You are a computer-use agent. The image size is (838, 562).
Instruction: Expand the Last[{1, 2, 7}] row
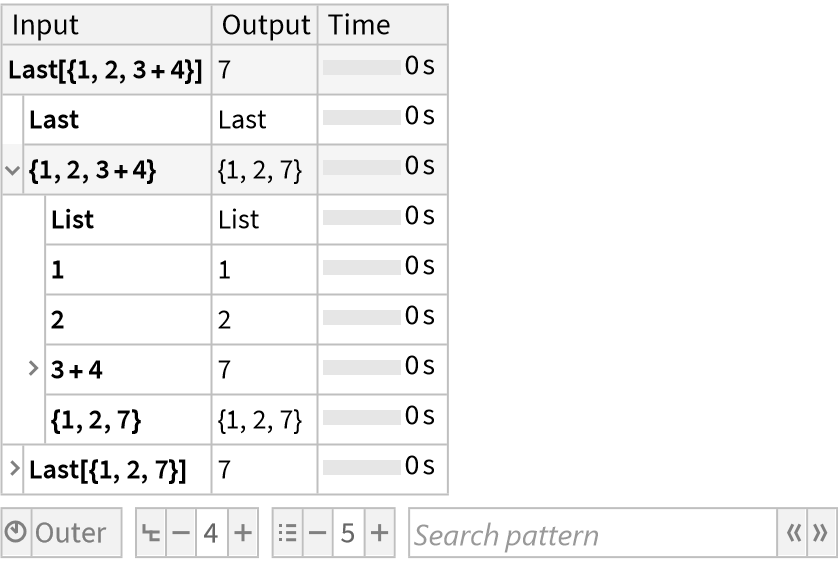point(13,467)
